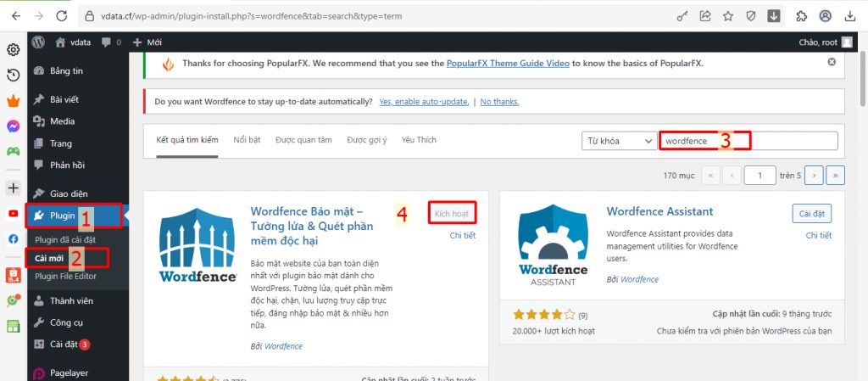Open browser extensions puzzle icon
This screenshot has width=868, height=381.
point(802,16)
